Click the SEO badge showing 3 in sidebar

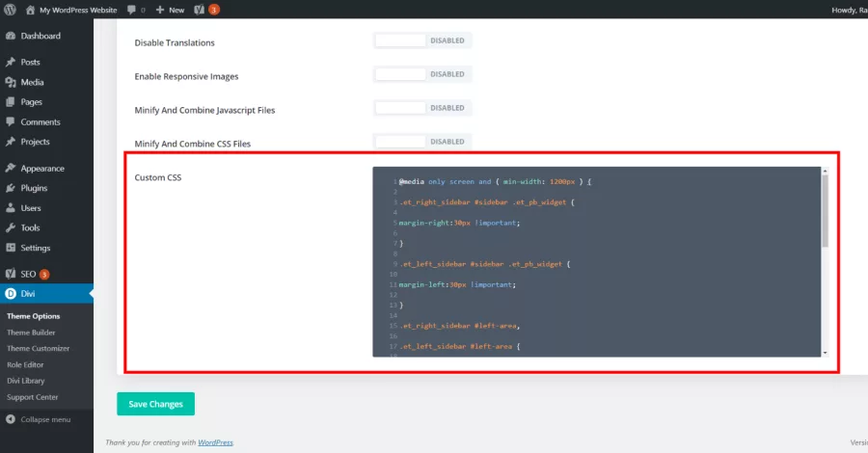point(44,275)
